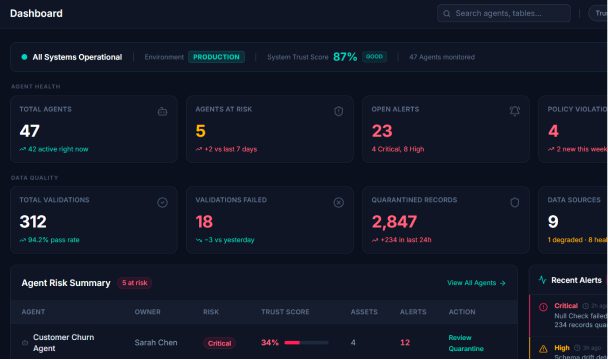The image size is (608, 360).
Task: Click the owner name Sarah Chen
Action: 156,343
